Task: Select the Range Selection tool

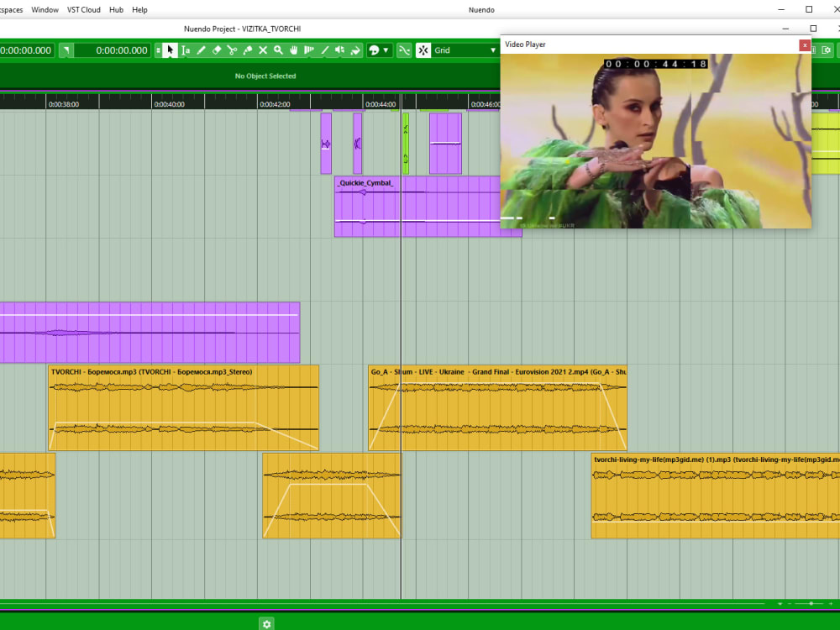Action: tap(186, 50)
